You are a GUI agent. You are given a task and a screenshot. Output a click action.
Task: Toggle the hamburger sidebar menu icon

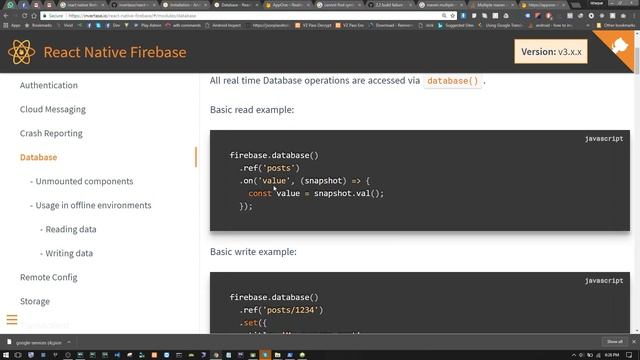point(12,319)
